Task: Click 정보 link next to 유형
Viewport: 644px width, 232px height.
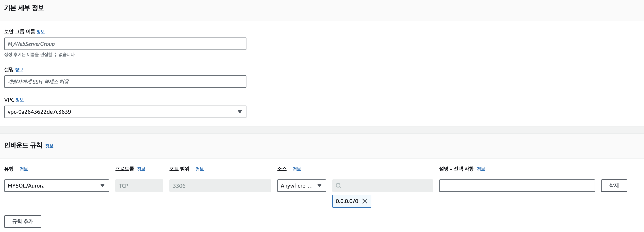Action: (24, 169)
